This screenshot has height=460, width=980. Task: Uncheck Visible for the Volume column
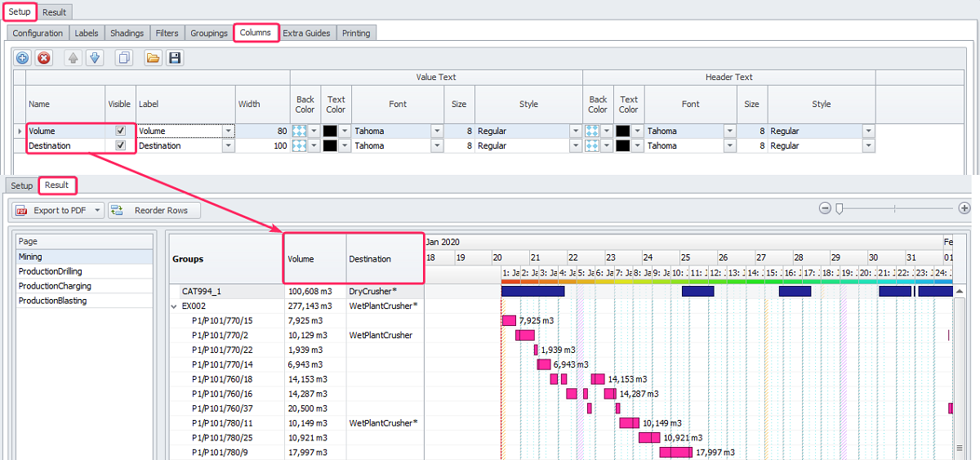121,131
